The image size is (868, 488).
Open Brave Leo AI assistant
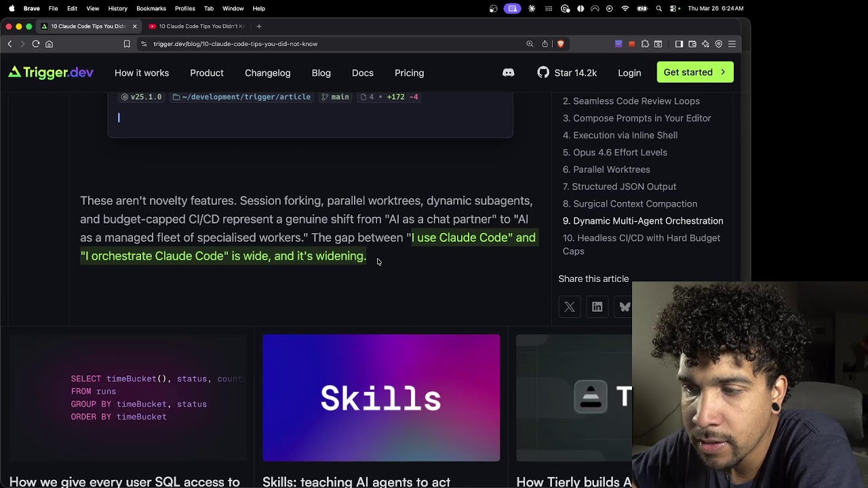706,44
